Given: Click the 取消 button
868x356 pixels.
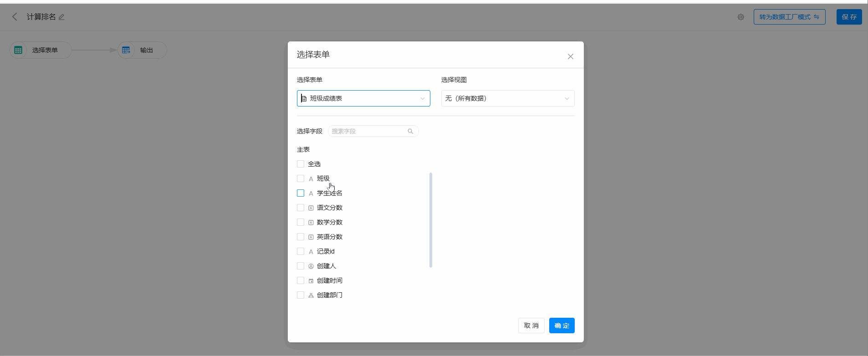Looking at the screenshot, I should pos(531,325).
